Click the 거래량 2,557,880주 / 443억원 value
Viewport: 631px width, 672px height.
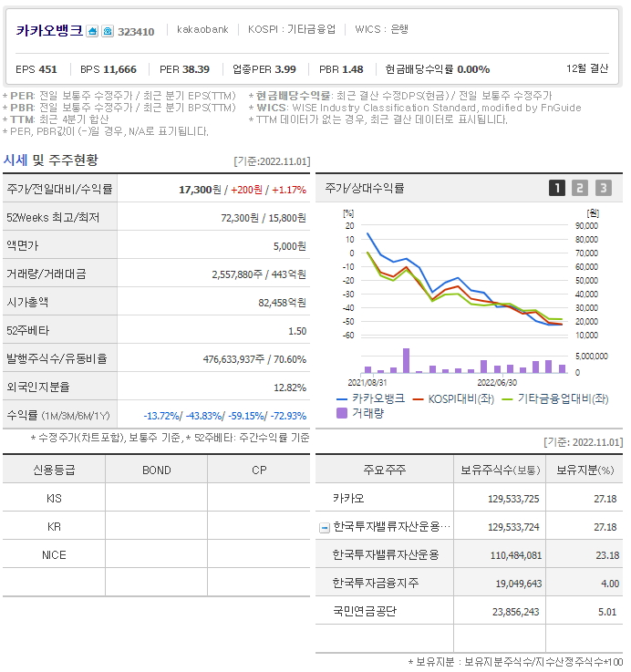click(x=259, y=274)
